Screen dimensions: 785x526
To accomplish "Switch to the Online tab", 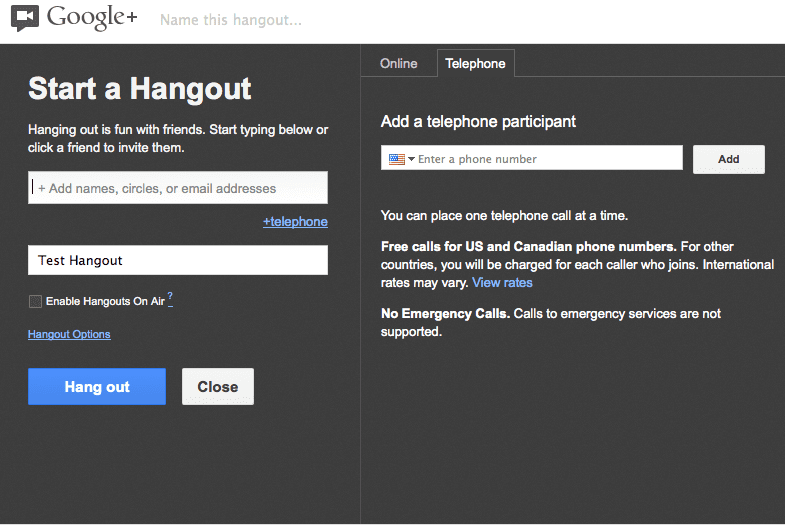I will pos(399,64).
